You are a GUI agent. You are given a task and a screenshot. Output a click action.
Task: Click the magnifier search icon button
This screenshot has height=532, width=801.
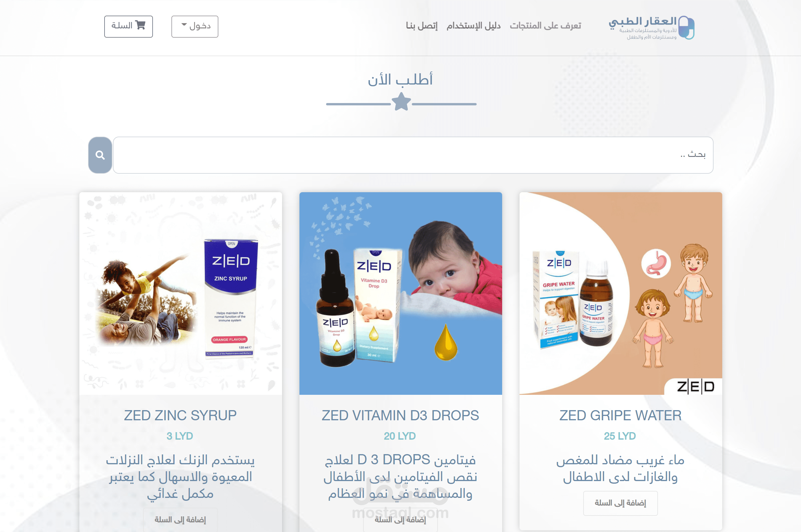tap(100, 155)
